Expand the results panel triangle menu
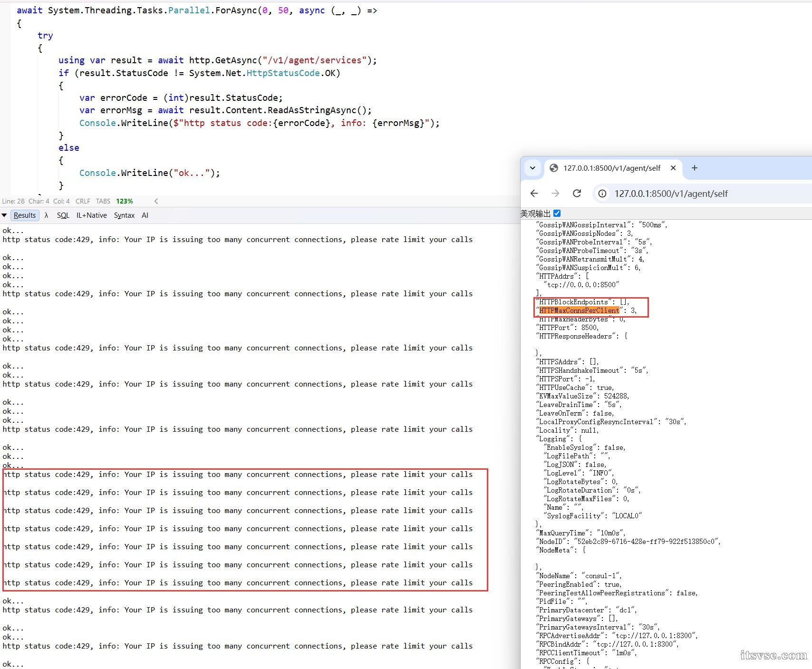 coord(4,215)
